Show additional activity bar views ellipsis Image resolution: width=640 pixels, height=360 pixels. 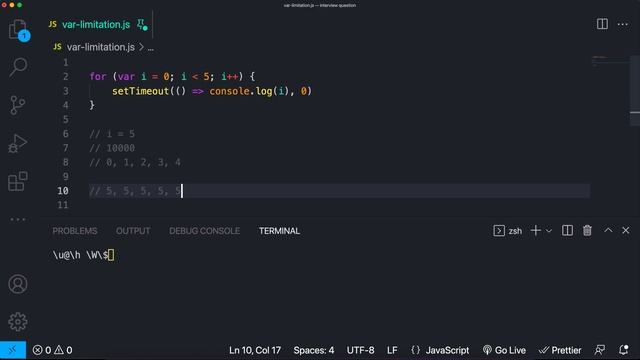18,219
